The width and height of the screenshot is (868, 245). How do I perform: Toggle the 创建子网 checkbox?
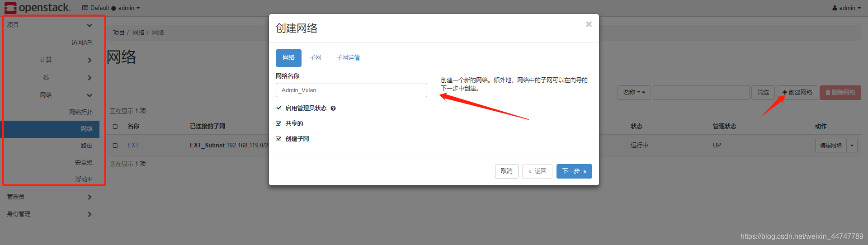coord(278,139)
